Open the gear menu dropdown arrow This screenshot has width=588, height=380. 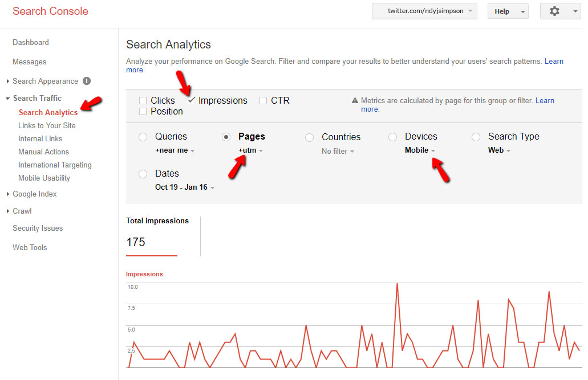tap(575, 11)
